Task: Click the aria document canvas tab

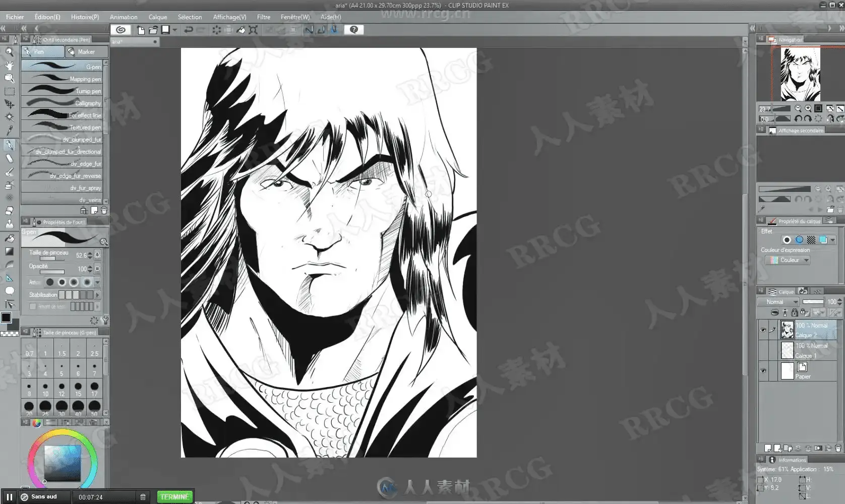Action: click(x=134, y=42)
